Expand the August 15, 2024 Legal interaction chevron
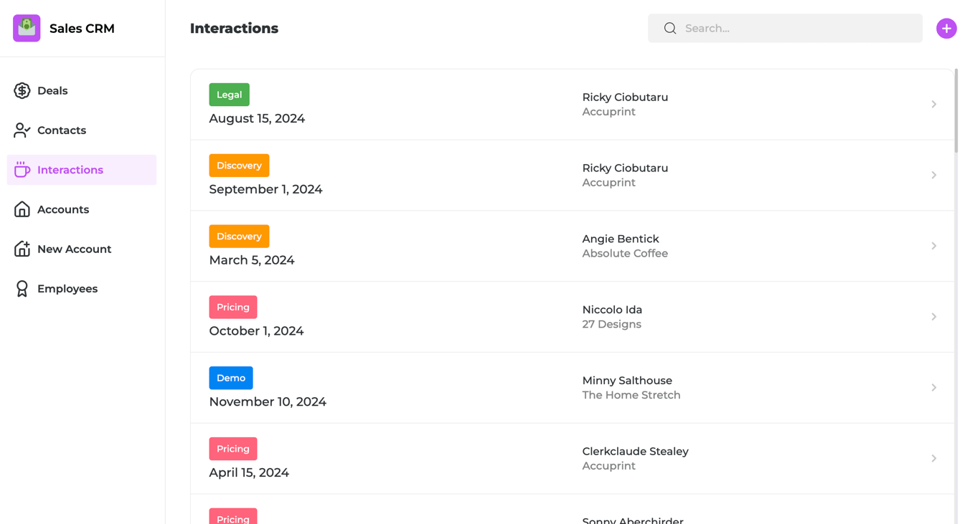Screen dimensions: 980x524 point(933,105)
